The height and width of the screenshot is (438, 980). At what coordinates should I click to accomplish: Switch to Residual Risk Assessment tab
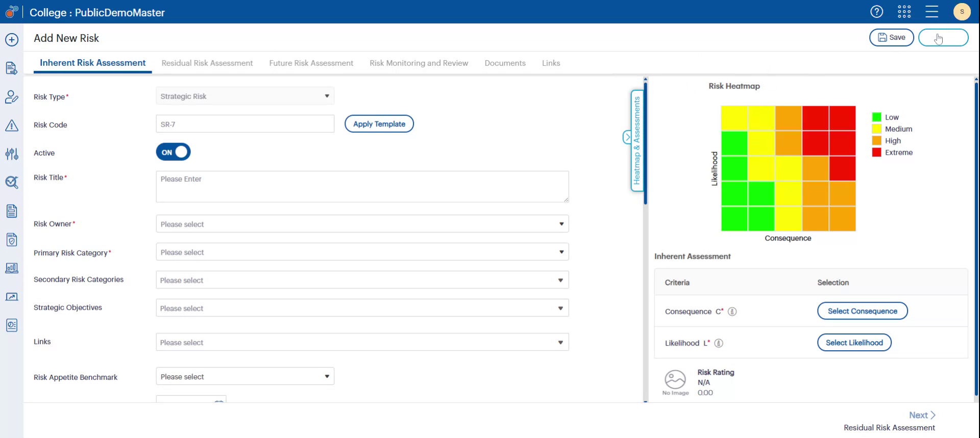207,63
